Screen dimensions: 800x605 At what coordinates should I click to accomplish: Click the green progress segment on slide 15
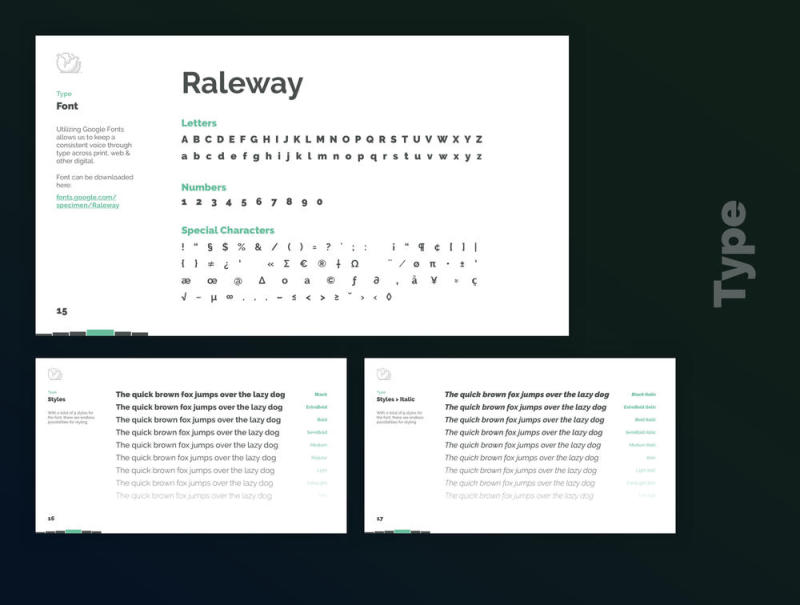click(x=100, y=332)
